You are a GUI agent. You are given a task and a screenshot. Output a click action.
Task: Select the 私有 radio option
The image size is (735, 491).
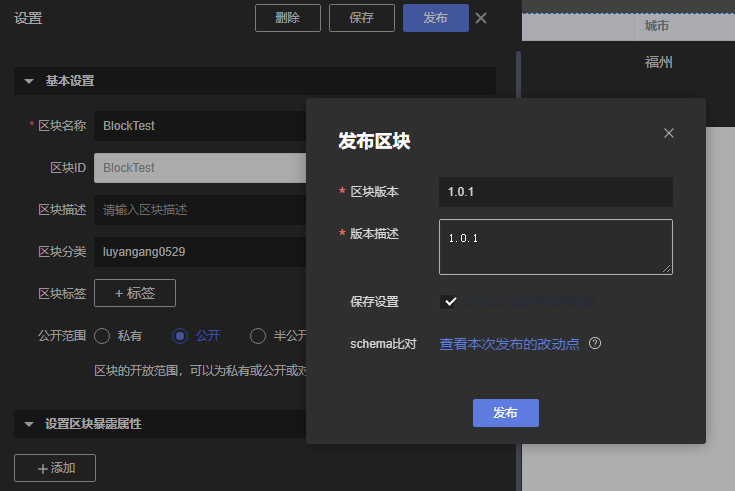coord(102,336)
